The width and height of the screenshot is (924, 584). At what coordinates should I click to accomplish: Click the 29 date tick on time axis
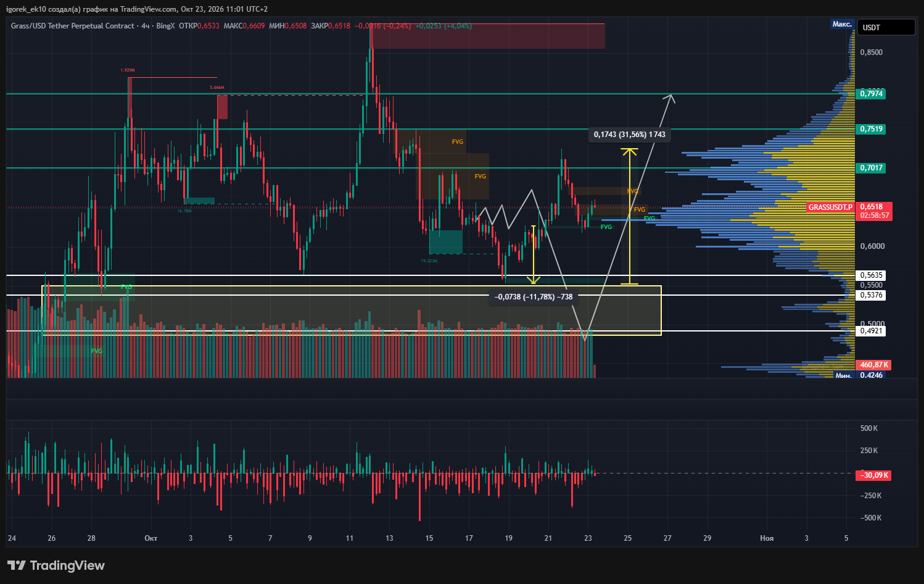707,538
